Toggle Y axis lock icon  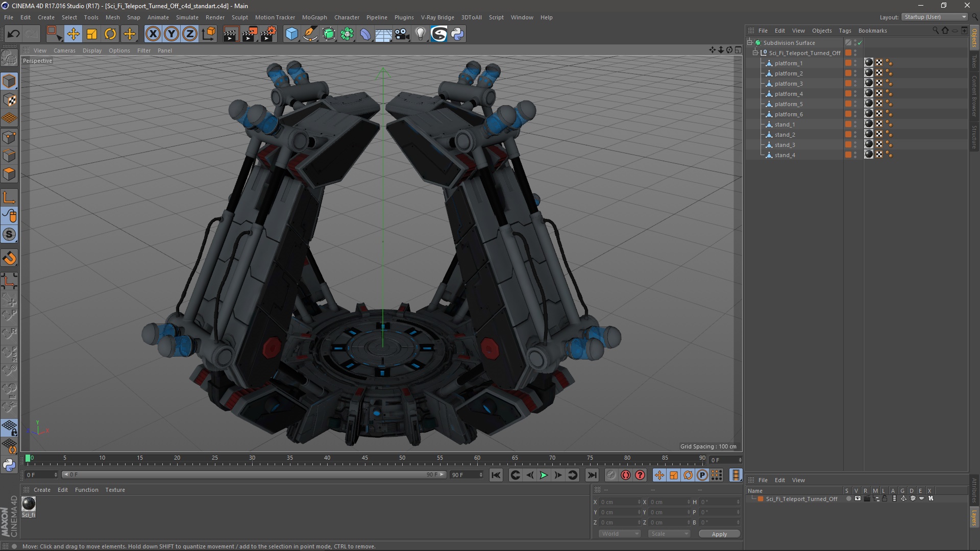pos(171,34)
